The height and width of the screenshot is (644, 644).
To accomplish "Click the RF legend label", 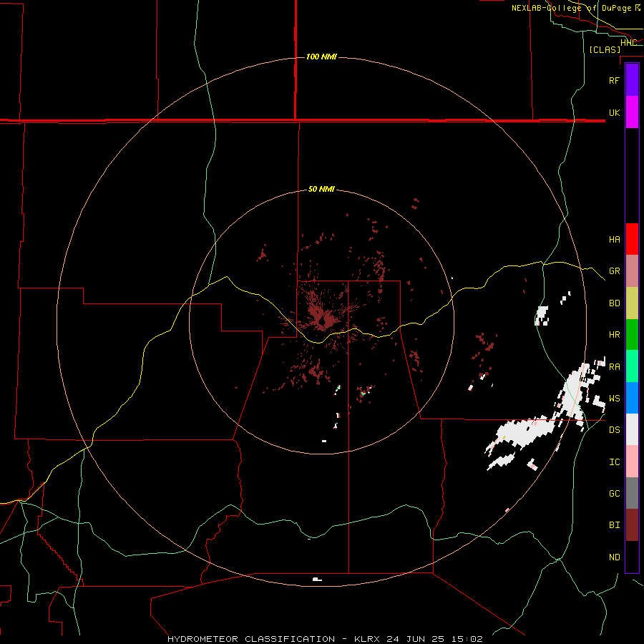I will [614, 80].
